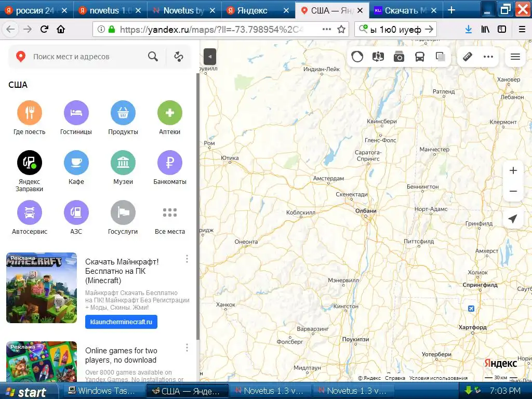The width and height of the screenshot is (532, 399).
Task: Open the map layers selector
Action: pyautogui.click(x=441, y=57)
